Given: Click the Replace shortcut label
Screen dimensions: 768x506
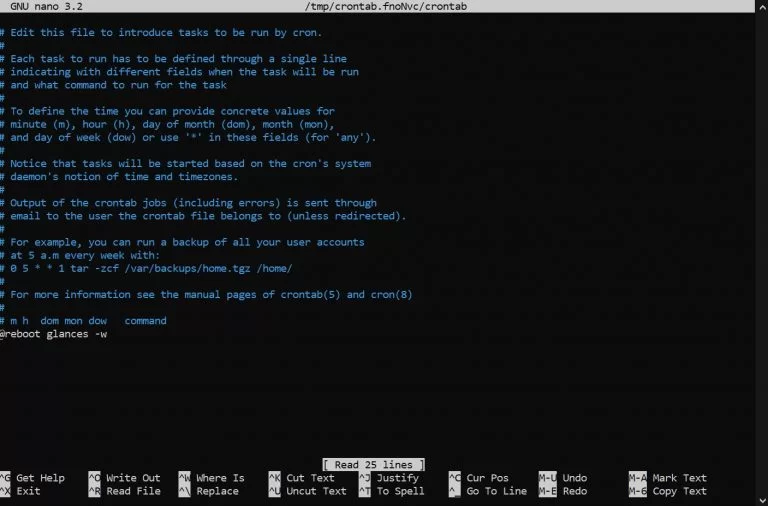Looking at the screenshot, I should (217, 491).
